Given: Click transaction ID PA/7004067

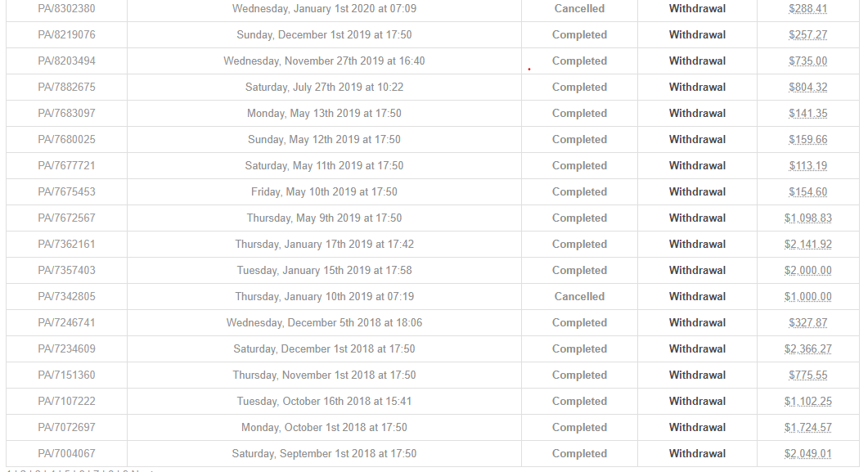Looking at the screenshot, I should (66, 454).
